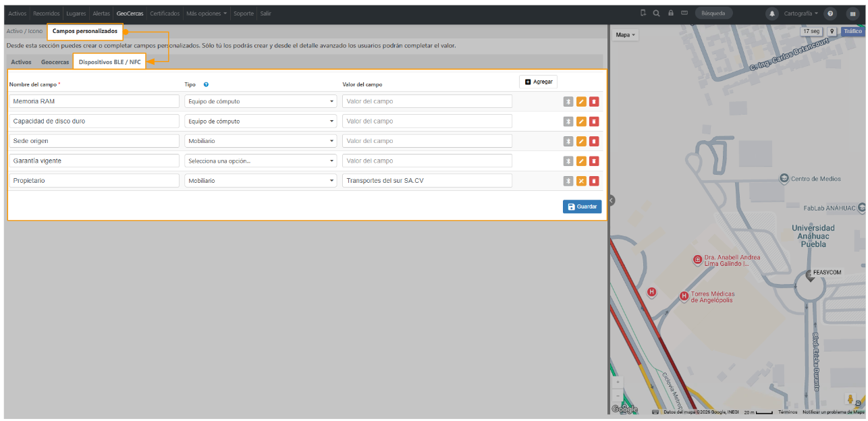This screenshot has height=421, width=868.
Task: Delete the Sede origen field row
Action: 594,142
